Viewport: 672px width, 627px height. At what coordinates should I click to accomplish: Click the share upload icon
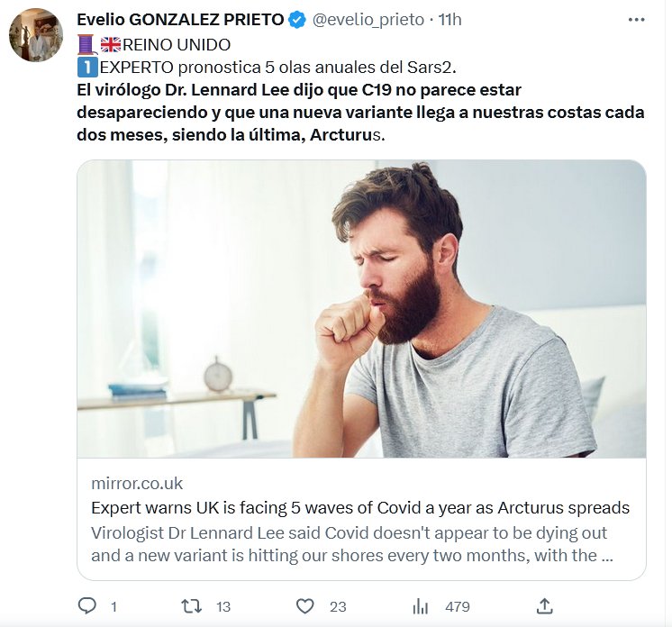coord(544,605)
